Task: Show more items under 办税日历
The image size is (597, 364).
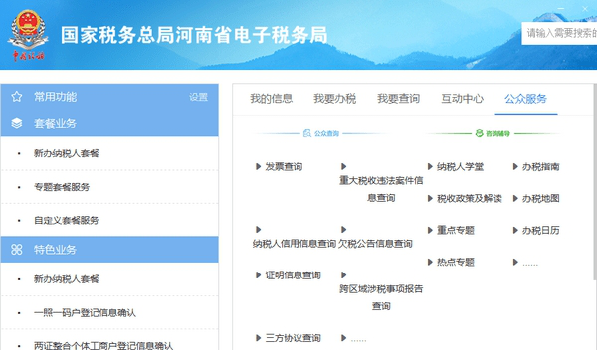Action: 530,263
